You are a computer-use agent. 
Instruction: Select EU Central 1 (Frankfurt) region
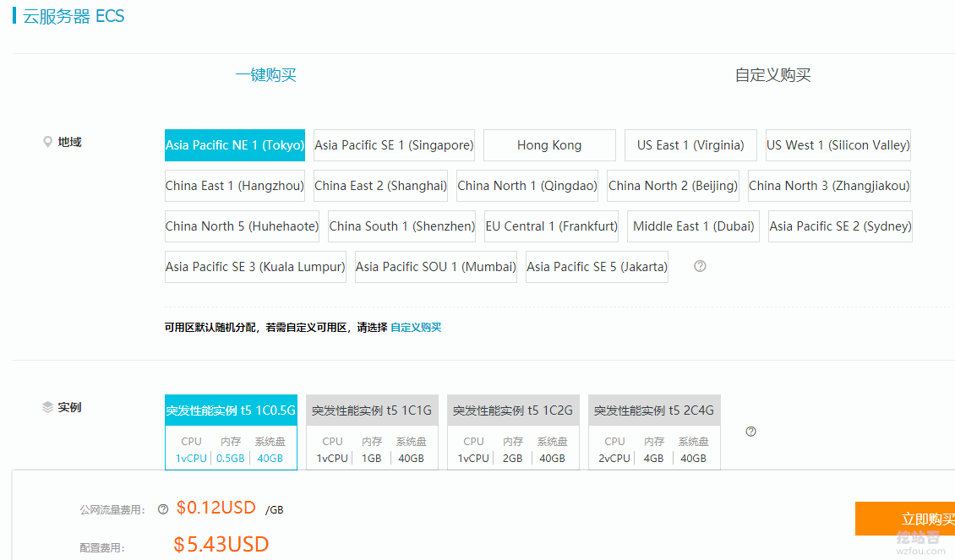(x=551, y=226)
